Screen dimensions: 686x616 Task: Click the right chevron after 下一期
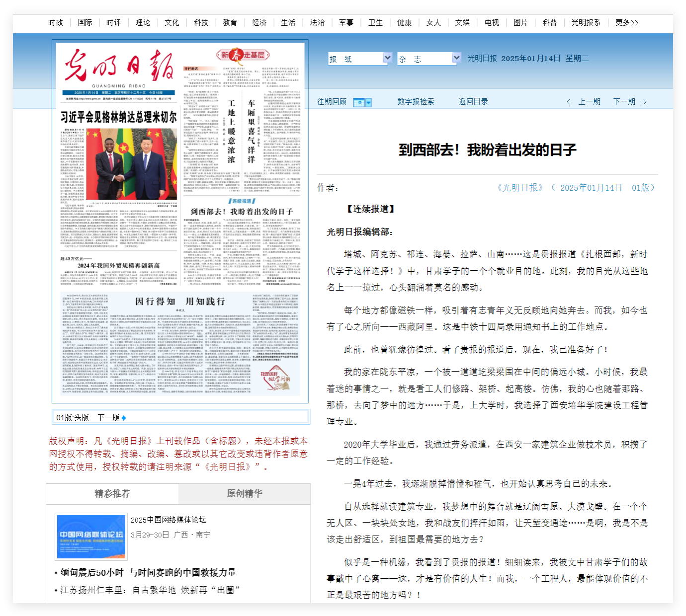645,102
